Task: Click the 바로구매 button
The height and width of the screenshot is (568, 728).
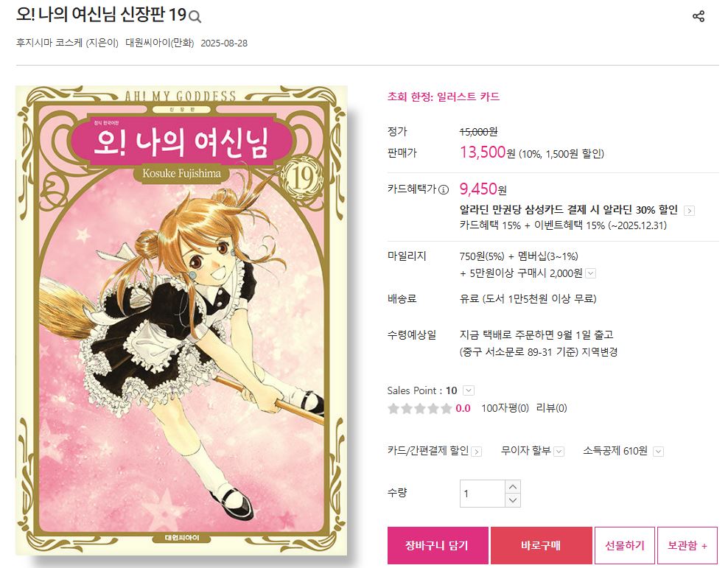Action: coord(542,545)
